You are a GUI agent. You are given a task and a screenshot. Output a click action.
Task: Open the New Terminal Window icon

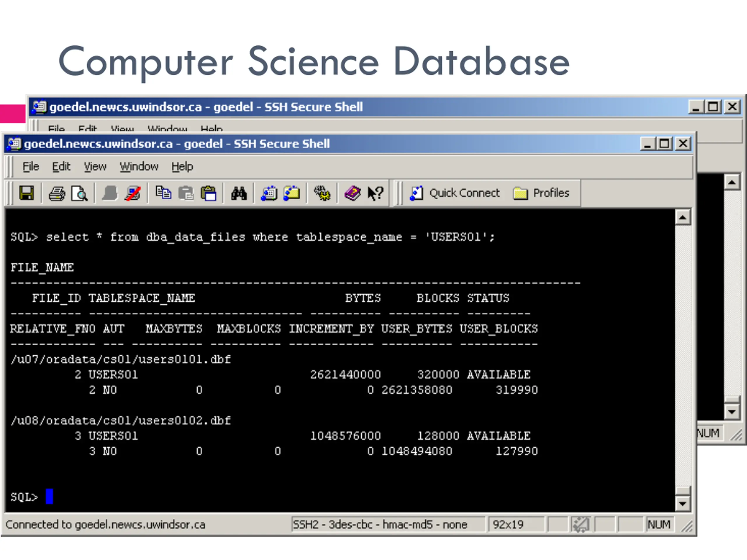point(269,193)
